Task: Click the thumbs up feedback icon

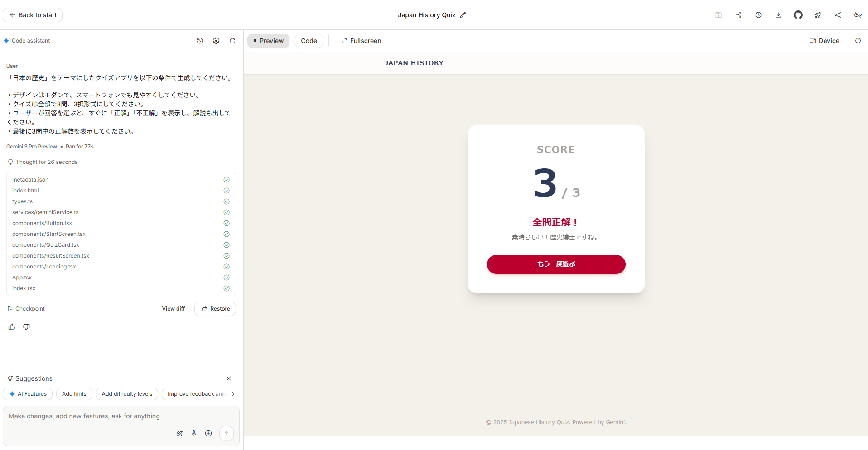Action: (x=12, y=327)
